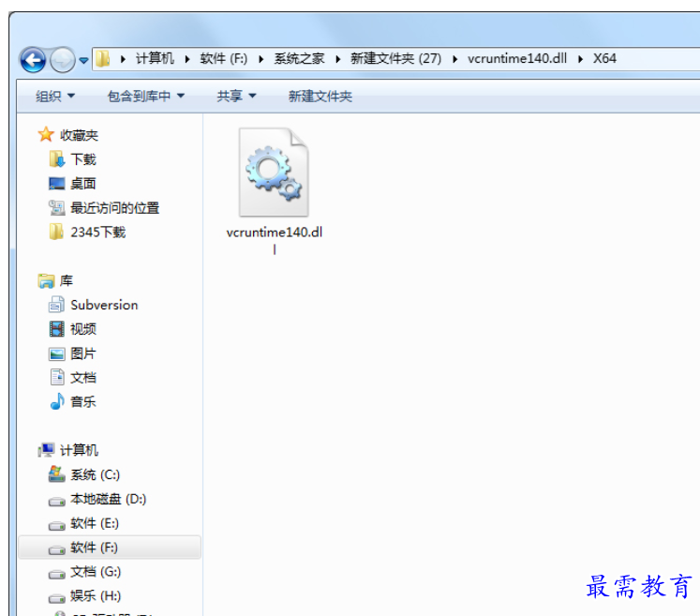700x616 pixels.
Task: Click the greyed Forward arrow button
Action: 62,59
